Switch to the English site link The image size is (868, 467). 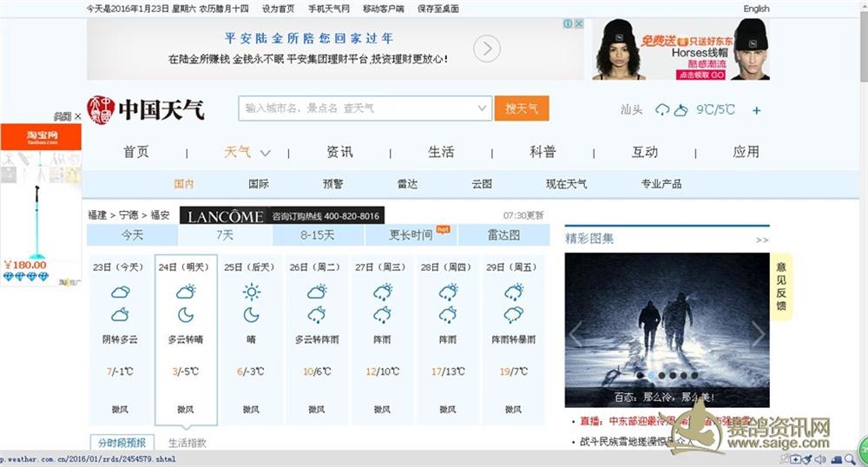pos(756,9)
